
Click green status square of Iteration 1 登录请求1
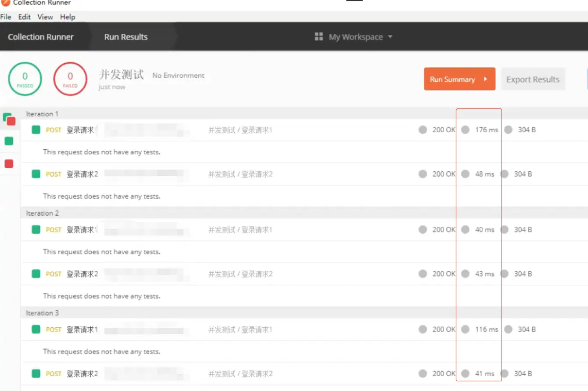click(x=36, y=130)
